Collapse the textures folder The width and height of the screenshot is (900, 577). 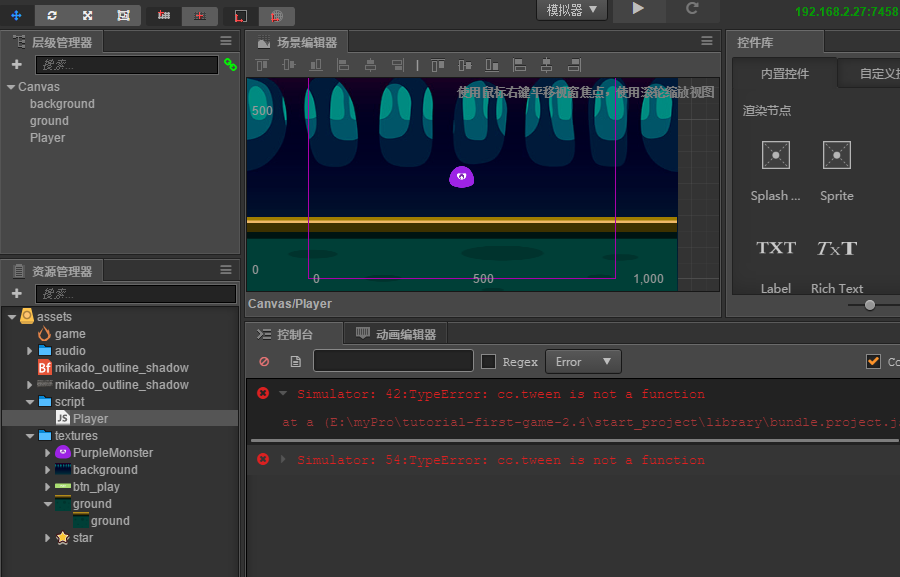point(30,436)
